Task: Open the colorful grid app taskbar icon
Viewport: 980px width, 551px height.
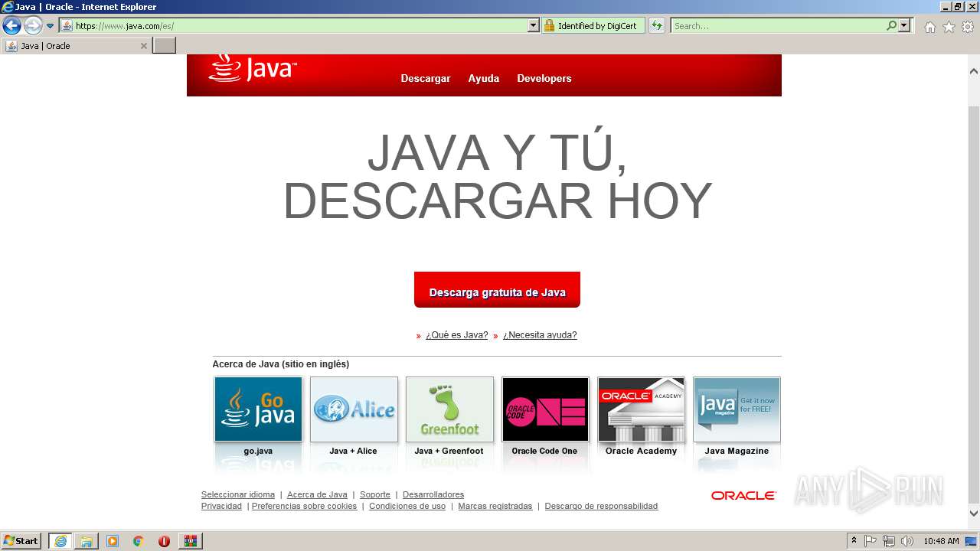Action: pos(190,541)
